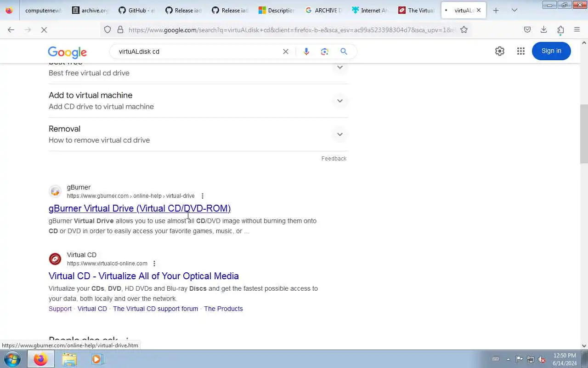
Task: Start a Google voice search
Action: (306, 52)
